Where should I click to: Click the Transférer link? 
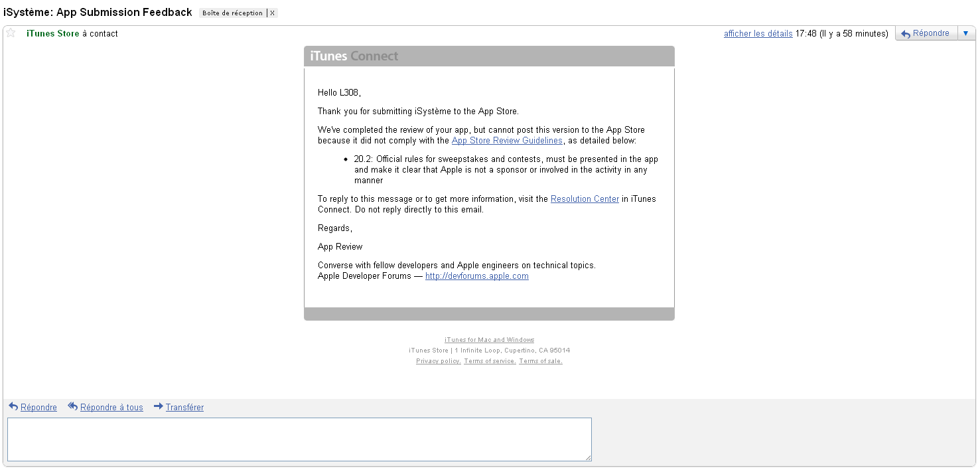tap(184, 408)
